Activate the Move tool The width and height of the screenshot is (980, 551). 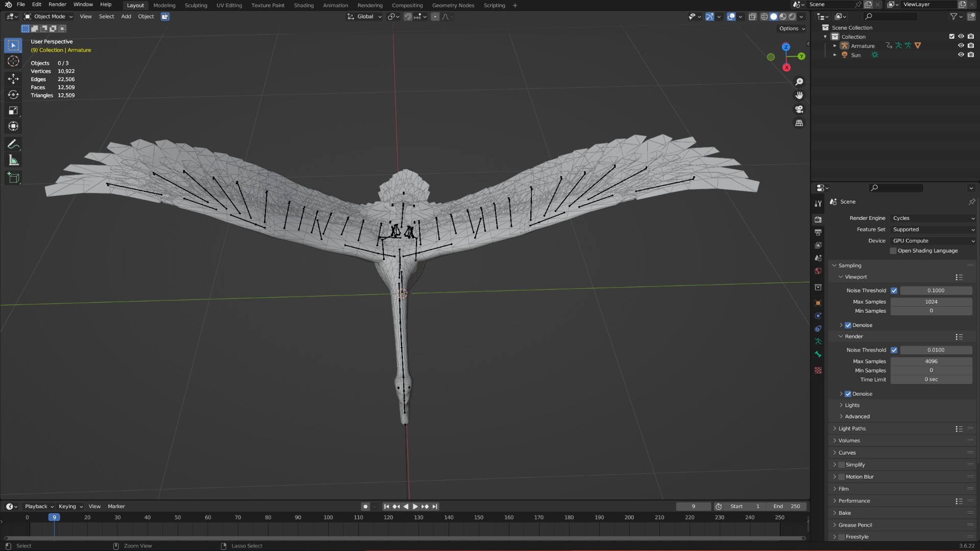click(13, 79)
